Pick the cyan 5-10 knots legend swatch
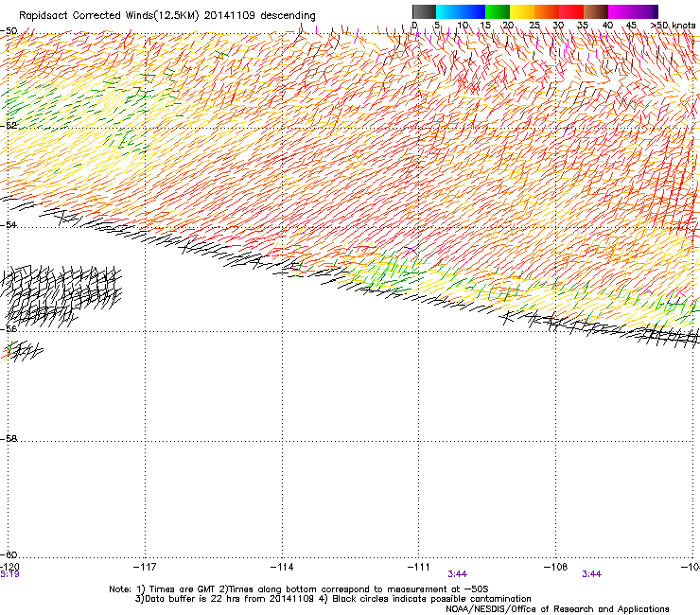Screen dimensions: 700x615 point(448,11)
